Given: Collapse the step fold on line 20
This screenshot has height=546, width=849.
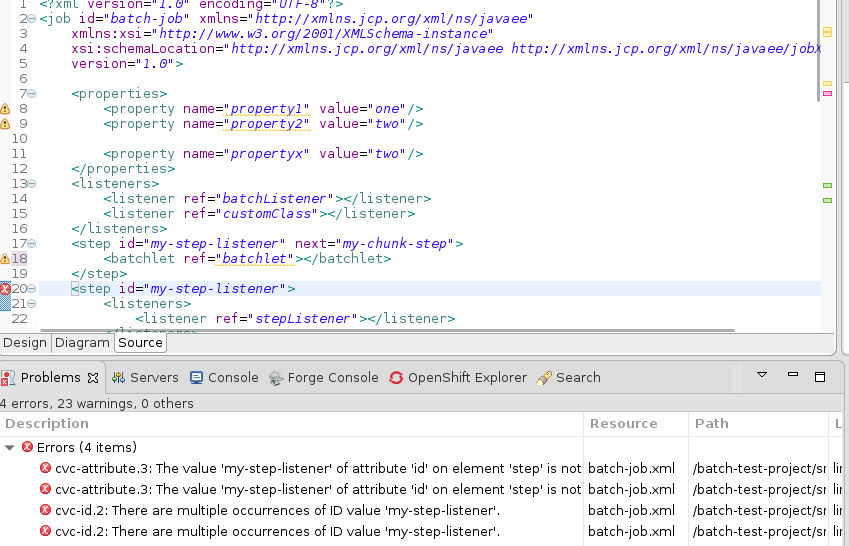Looking at the screenshot, I should point(32,289).
